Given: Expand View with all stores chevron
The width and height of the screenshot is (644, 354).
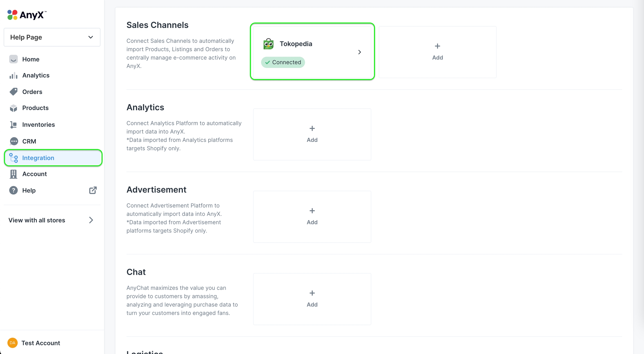Looking at the screenshot, I should 91,220.
